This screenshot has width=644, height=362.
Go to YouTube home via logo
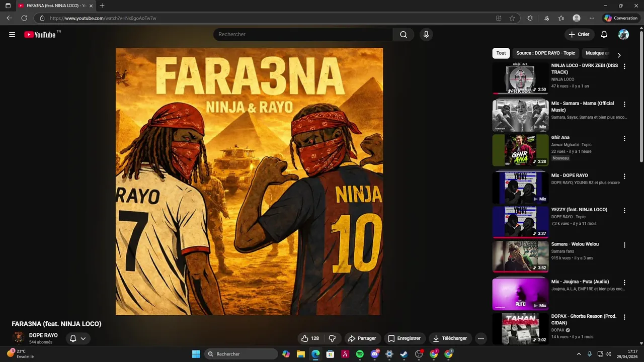pos(40,35)
